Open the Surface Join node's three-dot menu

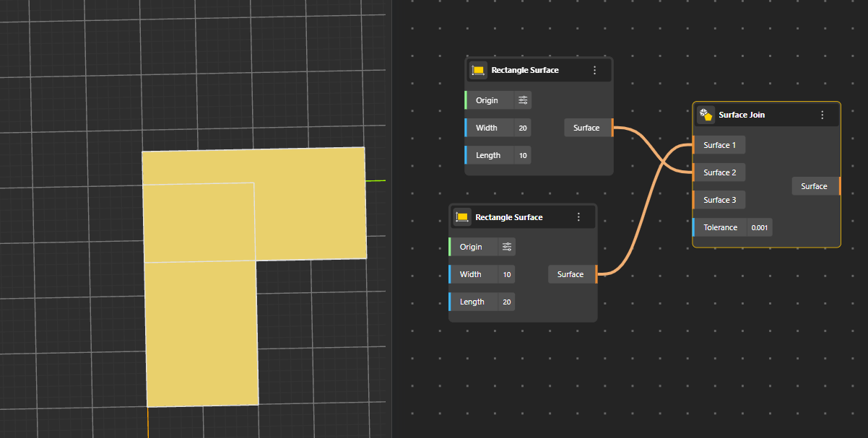822,115
